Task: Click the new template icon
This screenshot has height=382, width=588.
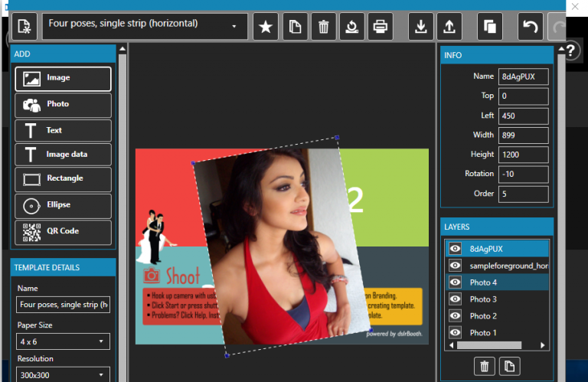Action: pos(24,26)
